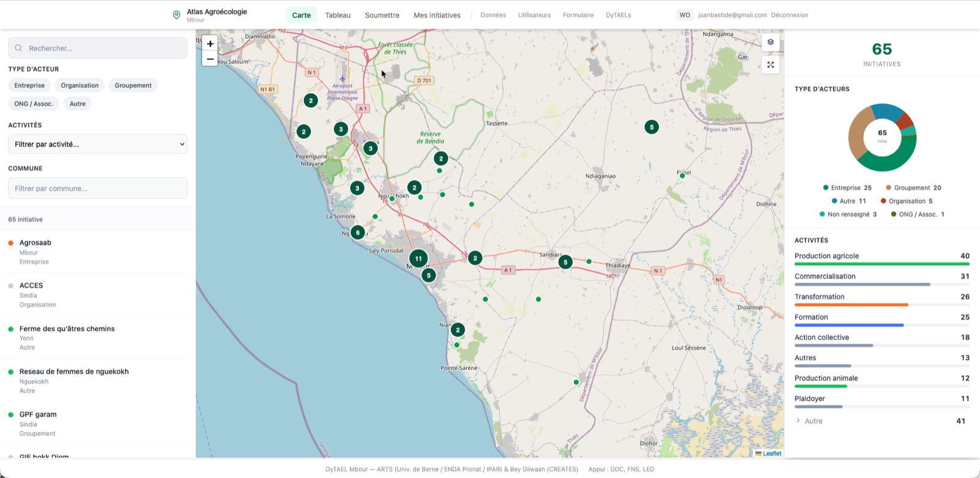Image resolution: width=980 pixels, height=478 pixels.
Task: Click the Déconnexion link
Action: coord(790,15)
